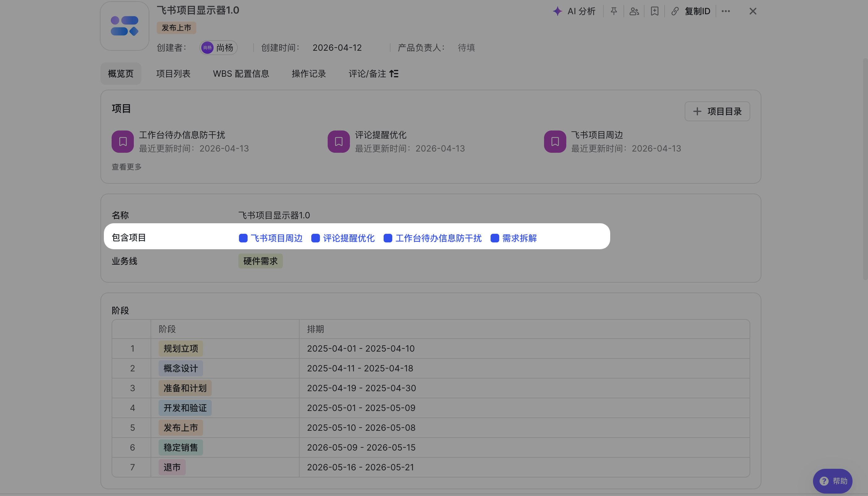This screenshot has width=868, height=496.
Task: Open the 飞书项目周边 included project link
Action: [271, 238]
